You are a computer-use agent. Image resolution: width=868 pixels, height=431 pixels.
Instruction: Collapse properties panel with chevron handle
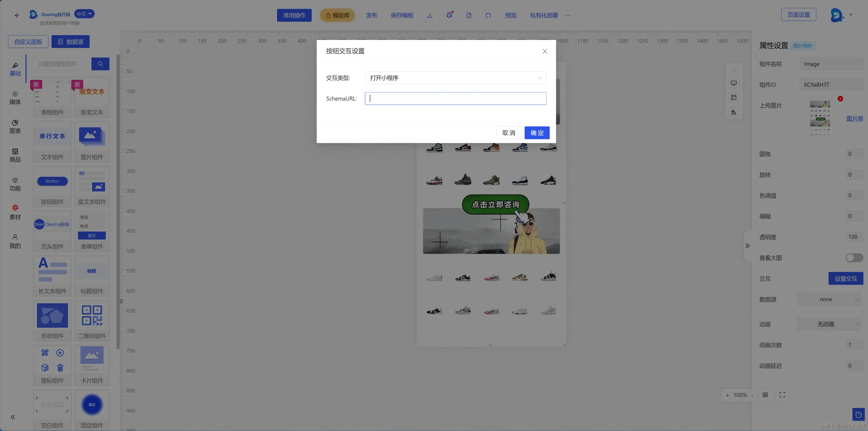[x=747, y=245]
